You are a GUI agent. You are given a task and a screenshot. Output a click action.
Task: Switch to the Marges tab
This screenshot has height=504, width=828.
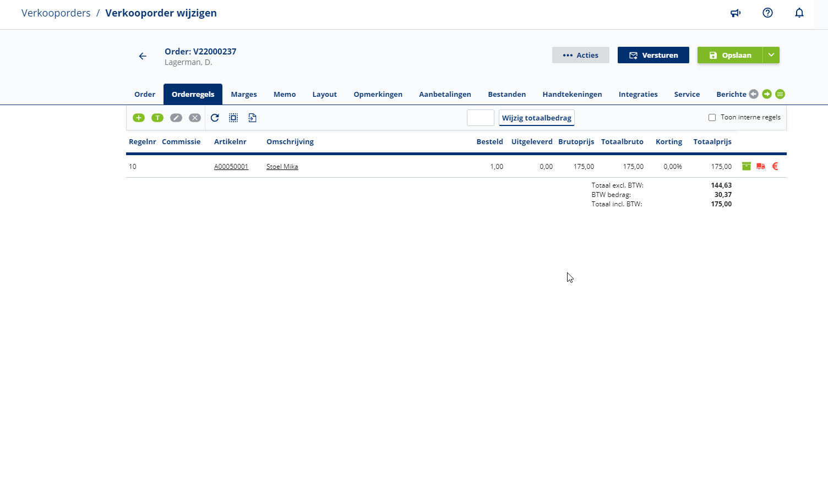pos(244,94)
